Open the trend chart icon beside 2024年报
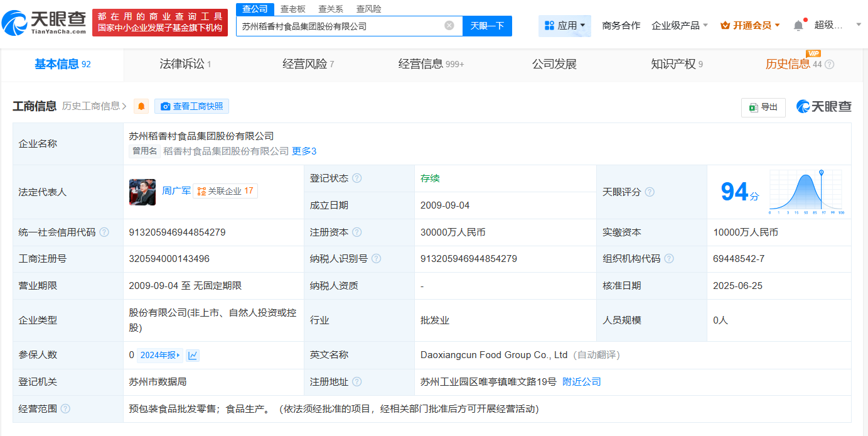Image resolution: width=868 pixels, height=436 pixels. [x=193, y=356]
